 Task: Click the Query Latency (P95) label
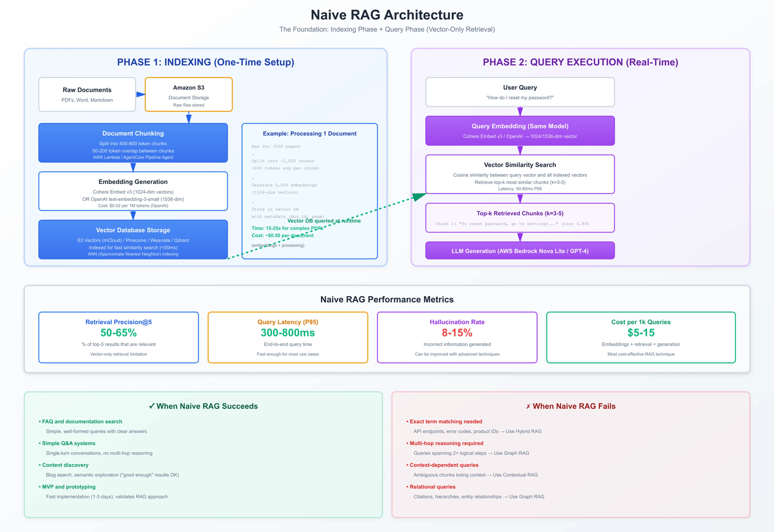pos(288,322)
